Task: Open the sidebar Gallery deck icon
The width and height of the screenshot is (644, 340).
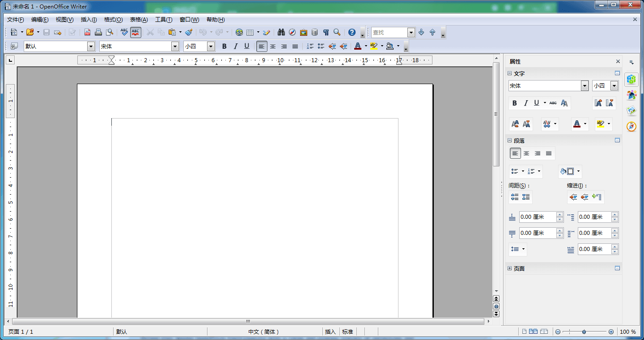Action: coord(631,111)
